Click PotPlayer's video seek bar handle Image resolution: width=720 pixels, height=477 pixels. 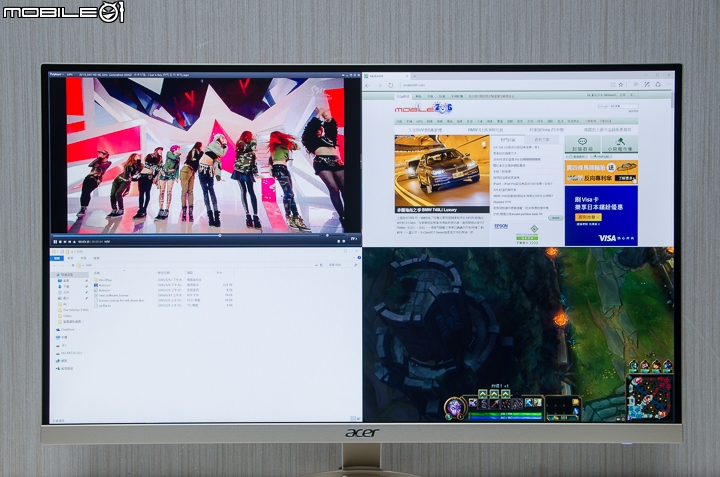tap(219, 236)
